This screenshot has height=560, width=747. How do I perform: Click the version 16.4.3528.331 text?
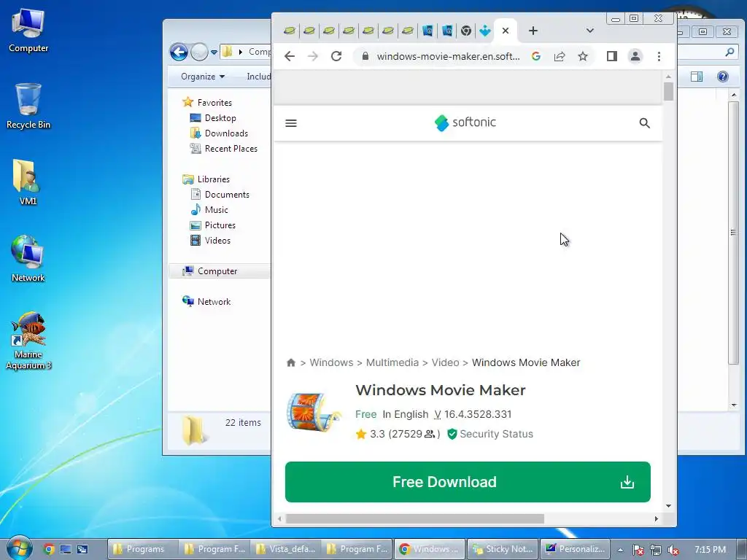point(478,414)
